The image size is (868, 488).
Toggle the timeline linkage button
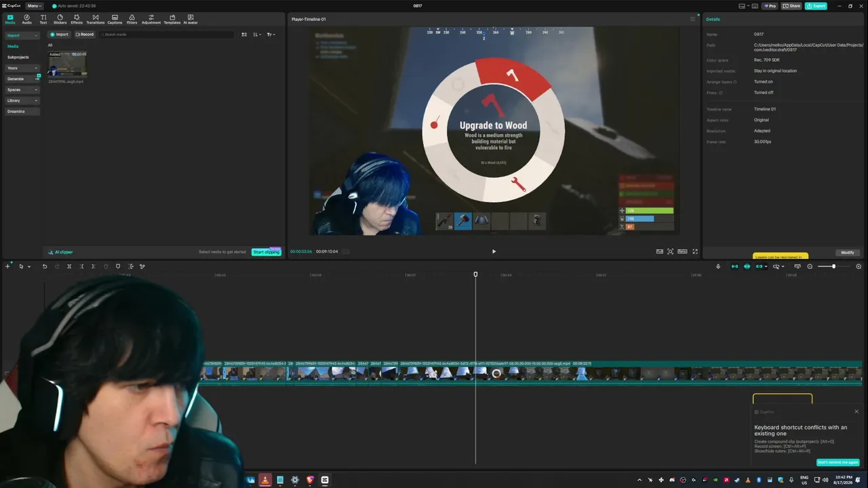[759, 266]
